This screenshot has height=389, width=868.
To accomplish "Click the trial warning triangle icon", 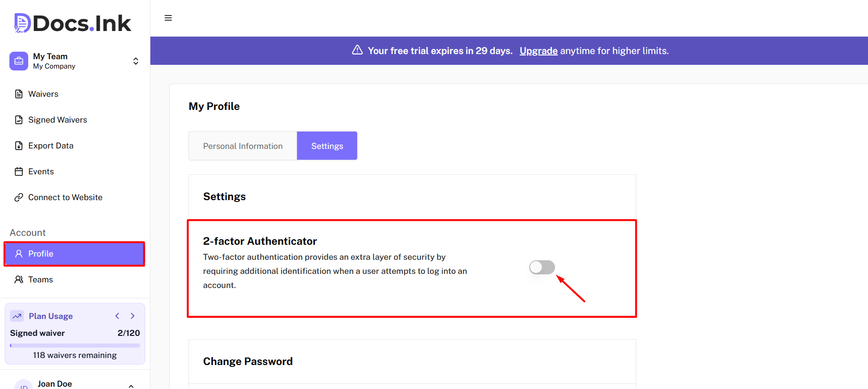I will click(357, 50).
